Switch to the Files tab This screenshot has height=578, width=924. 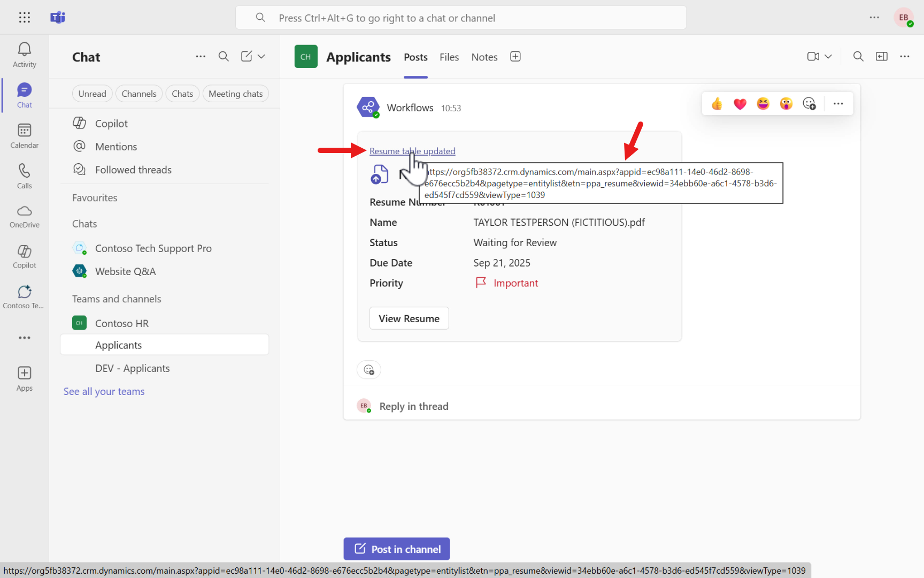pyautogui.click(x=449, y=57)
